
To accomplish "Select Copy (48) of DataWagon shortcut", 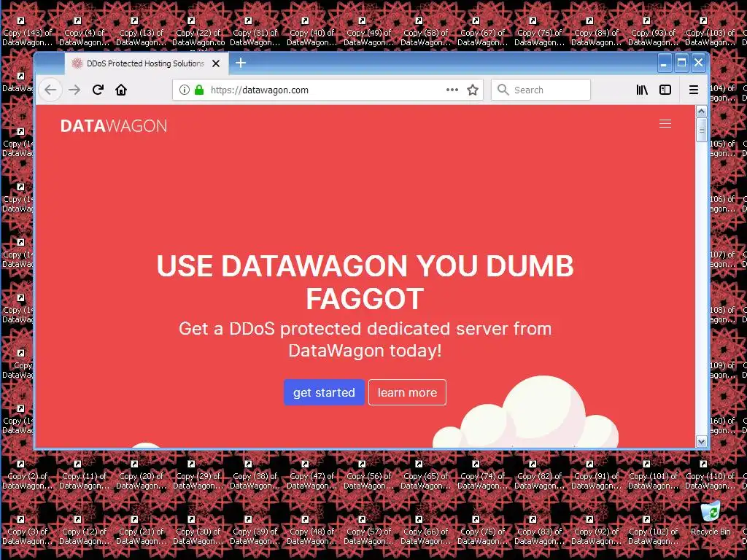I will (x=311, y=530).
